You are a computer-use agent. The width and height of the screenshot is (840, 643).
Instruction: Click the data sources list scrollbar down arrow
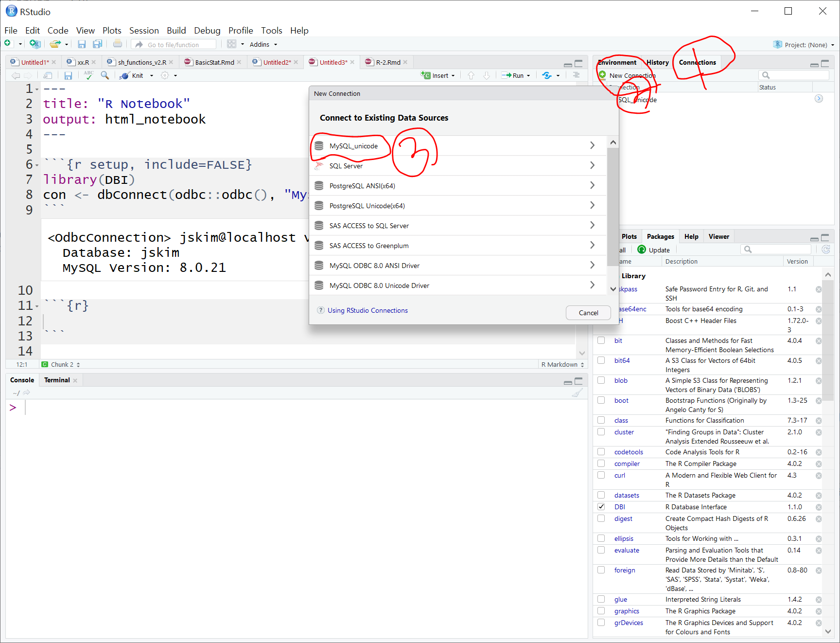click(613, 289)
